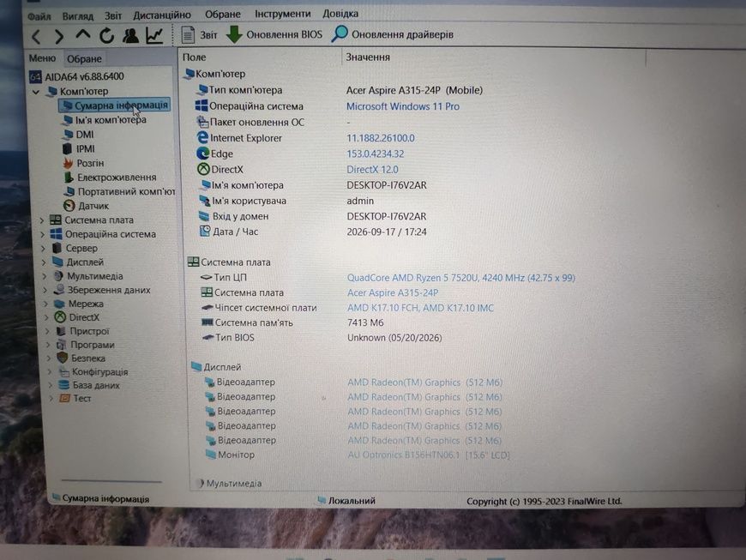This screenshot has width=746, height=560.
Task: Click the Дата / Час row icon
Action: point(205,232)
